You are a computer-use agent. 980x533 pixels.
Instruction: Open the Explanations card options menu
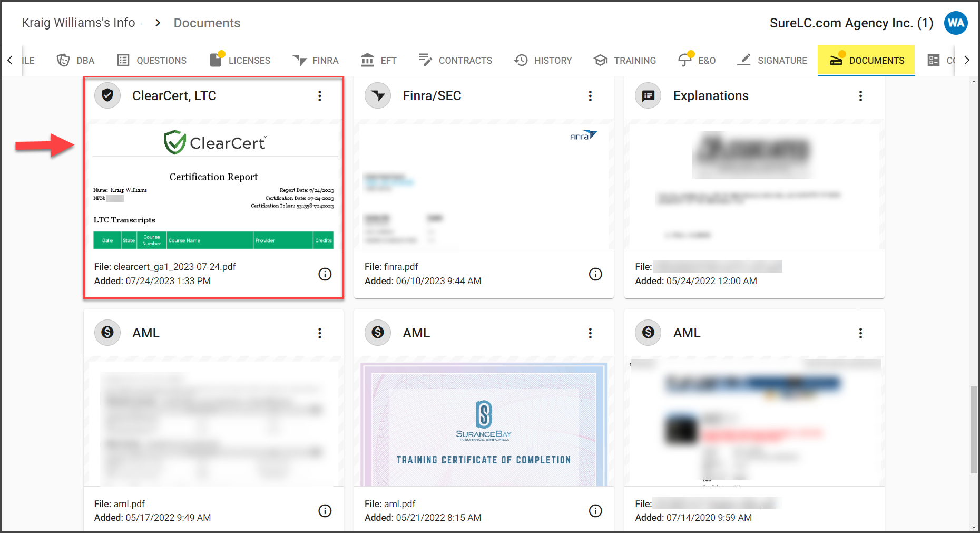[x=860, y=96]
